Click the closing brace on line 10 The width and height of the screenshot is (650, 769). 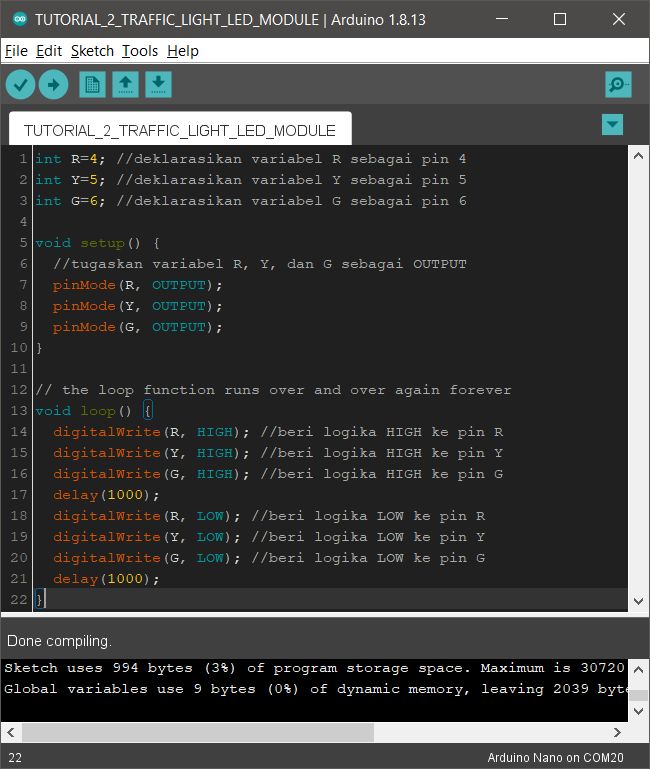pyautogui.click(x=39, y=348)
